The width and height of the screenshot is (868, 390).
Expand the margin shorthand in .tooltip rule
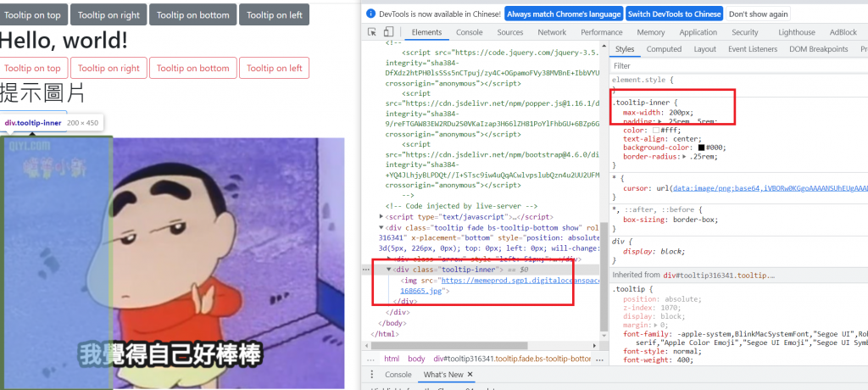pos(657,326)
